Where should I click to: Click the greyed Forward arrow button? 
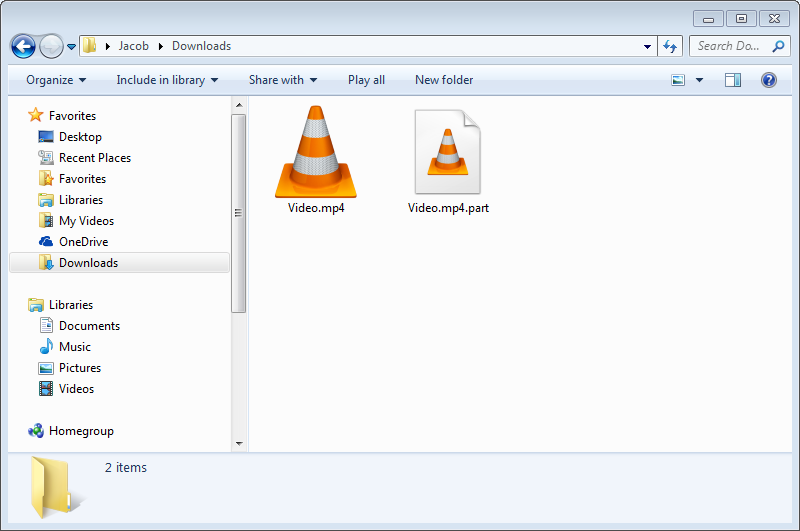pos(51,47)
